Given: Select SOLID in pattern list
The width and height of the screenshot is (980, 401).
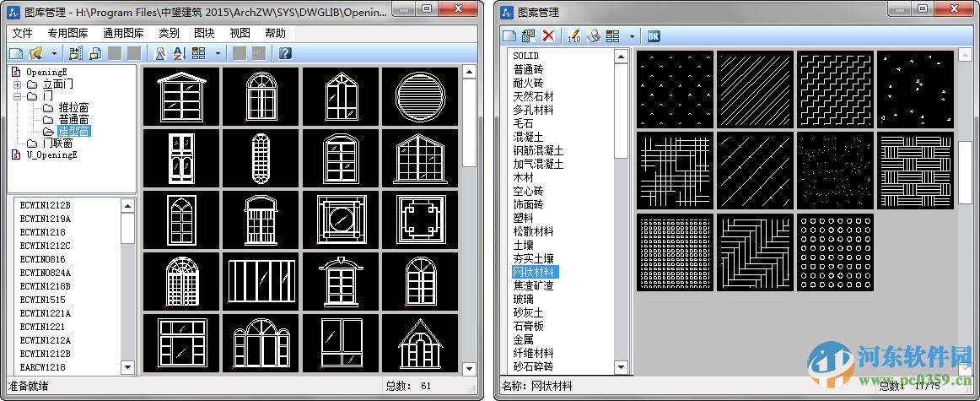Looking at the screenshot, I should pyautogui.click(x=525, y=56).
